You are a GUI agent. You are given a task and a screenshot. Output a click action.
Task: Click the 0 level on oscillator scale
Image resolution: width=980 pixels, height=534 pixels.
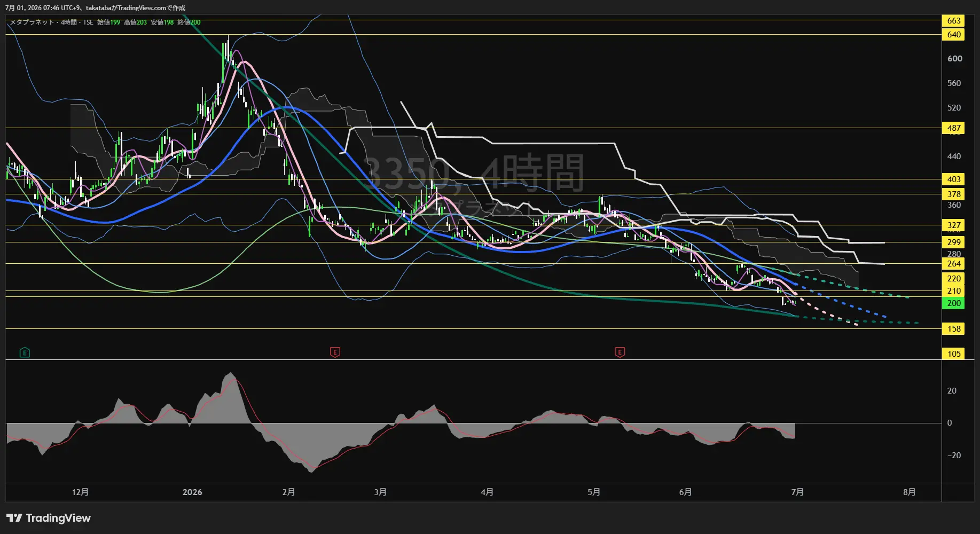click(950, 423)
